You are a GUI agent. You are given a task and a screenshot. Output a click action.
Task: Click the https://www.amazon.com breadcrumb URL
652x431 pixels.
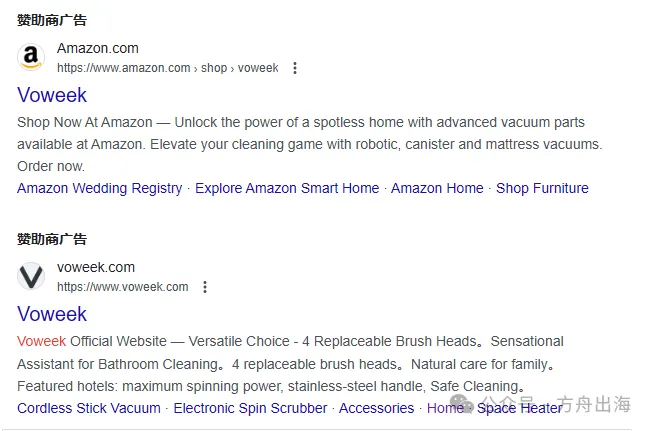coord(123,68)
